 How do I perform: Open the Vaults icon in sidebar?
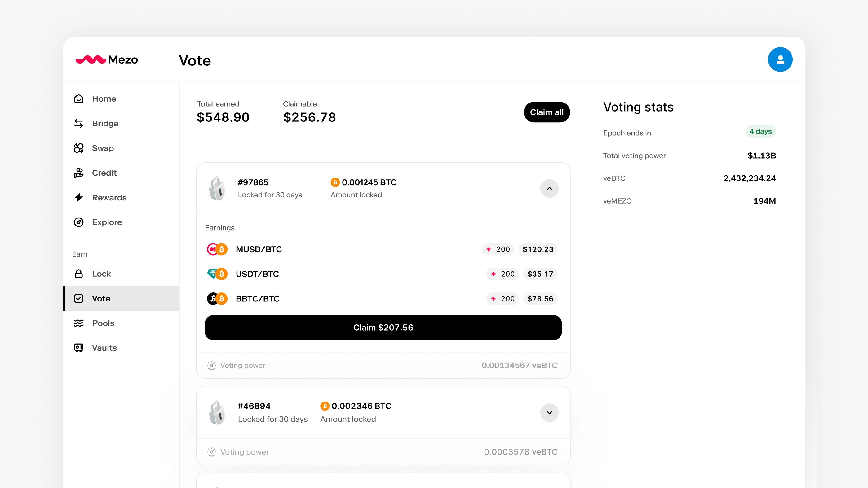78,348
